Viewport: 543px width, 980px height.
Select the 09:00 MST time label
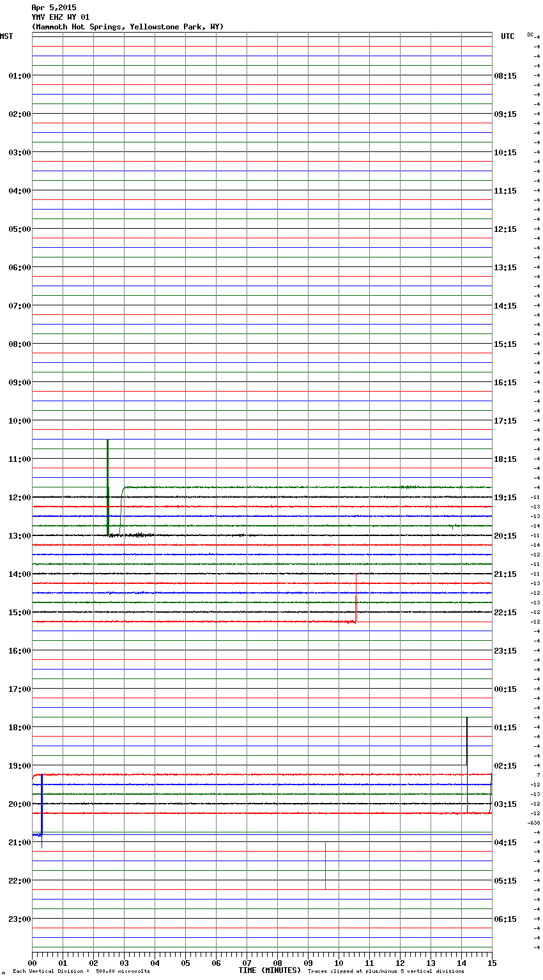click(x=20, y=383)
